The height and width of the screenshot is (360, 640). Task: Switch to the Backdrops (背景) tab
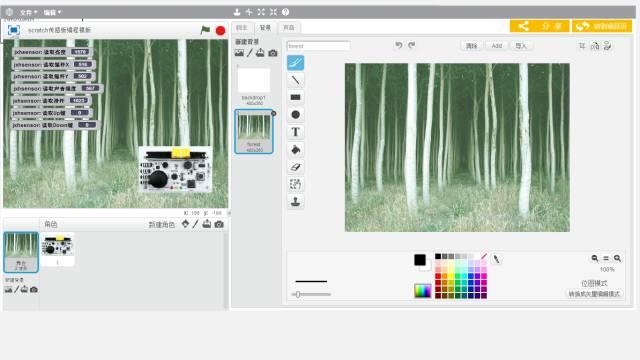click(265, 27)
